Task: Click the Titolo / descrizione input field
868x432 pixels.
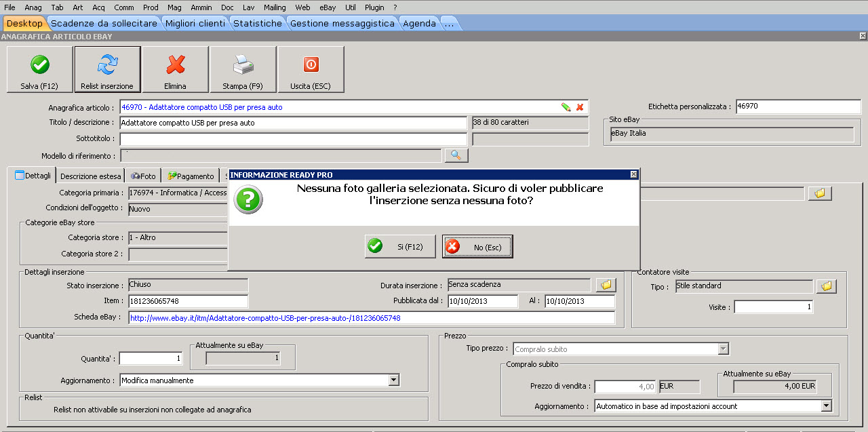Action: [x=293, y=123]
